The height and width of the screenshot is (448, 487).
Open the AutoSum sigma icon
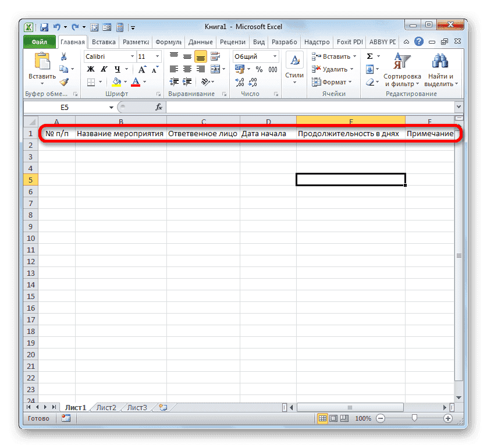369,56
